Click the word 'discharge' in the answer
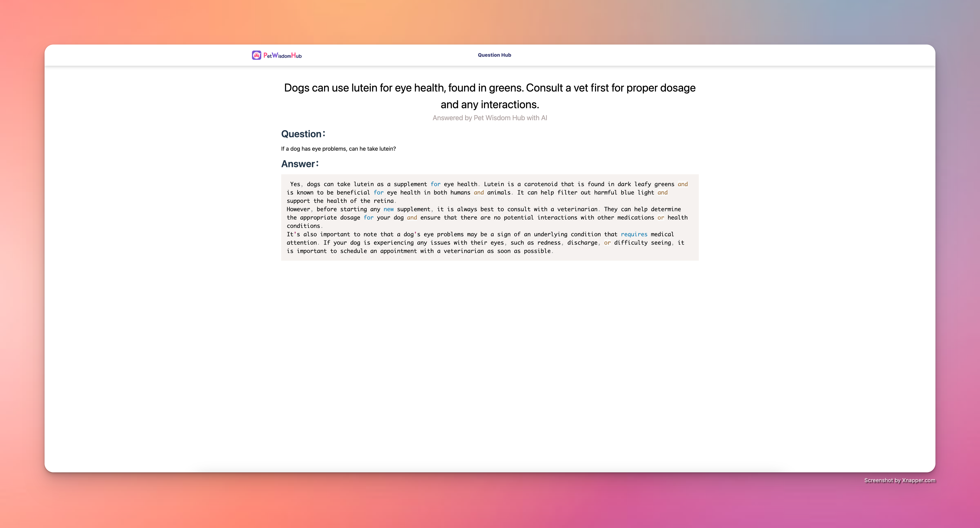Viewport: 980px width, 528px height. click(x=582, y=243)
